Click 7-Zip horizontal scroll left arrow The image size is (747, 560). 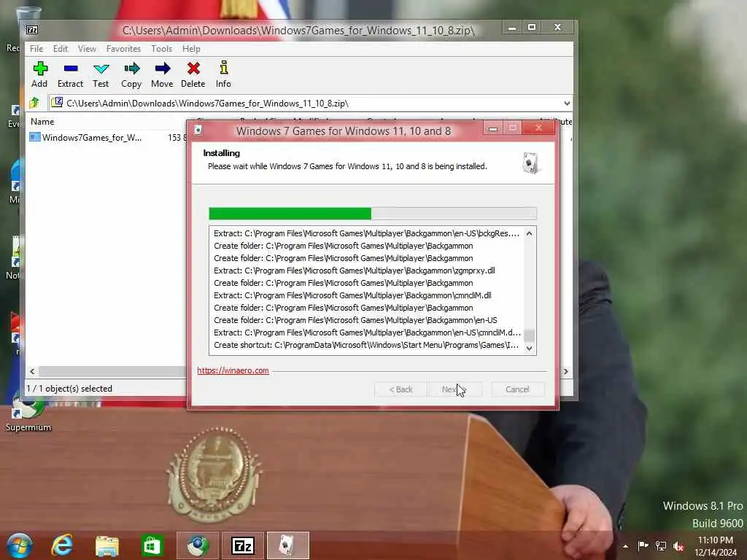tap(32, 371)
